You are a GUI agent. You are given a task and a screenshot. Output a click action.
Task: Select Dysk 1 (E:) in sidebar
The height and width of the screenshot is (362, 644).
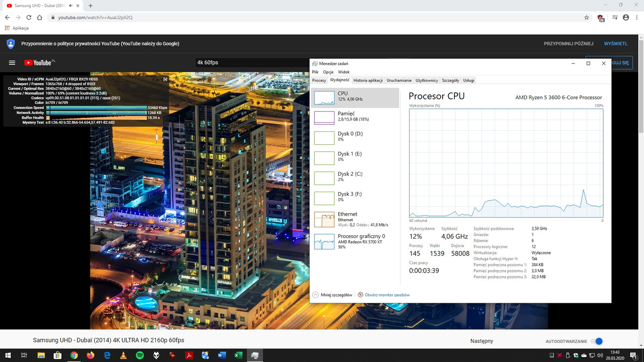(x=355, y=158)
